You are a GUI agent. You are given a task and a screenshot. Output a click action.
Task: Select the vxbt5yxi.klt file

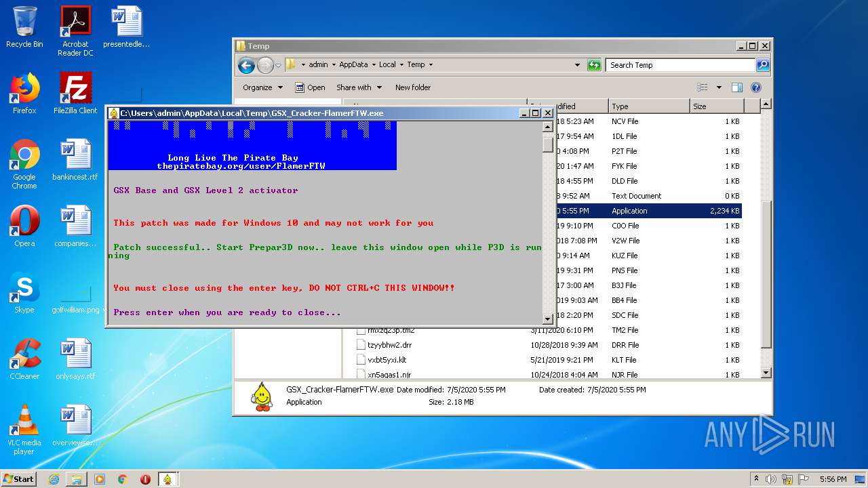click(387, 360)
